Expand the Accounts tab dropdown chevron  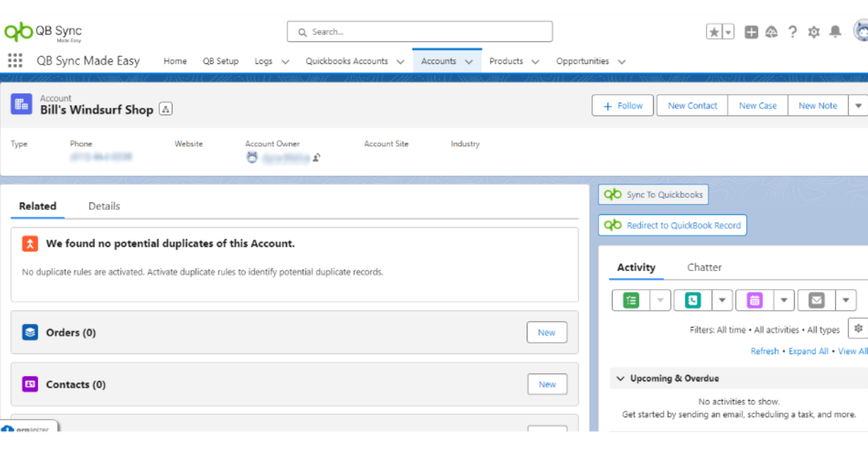tap(469, 62)
